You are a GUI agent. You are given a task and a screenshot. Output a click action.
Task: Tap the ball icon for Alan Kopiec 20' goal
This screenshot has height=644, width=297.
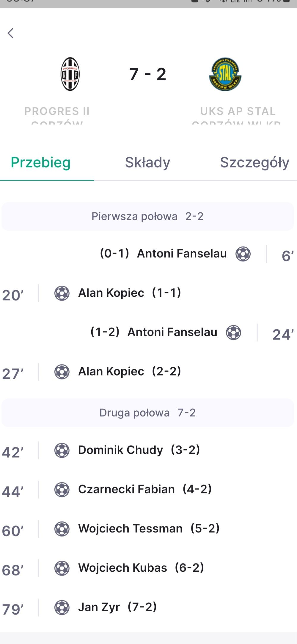tap(62, 293)
